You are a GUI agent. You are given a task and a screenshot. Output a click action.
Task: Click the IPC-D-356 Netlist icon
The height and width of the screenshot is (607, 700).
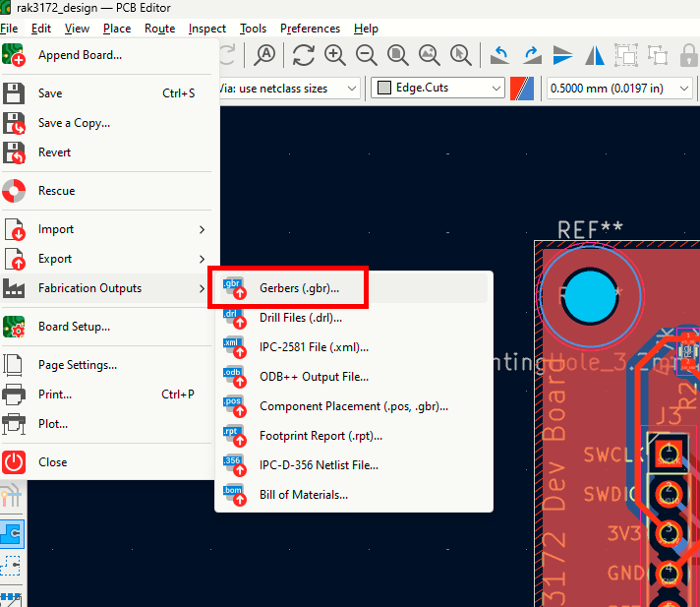[x=234, y=465]
